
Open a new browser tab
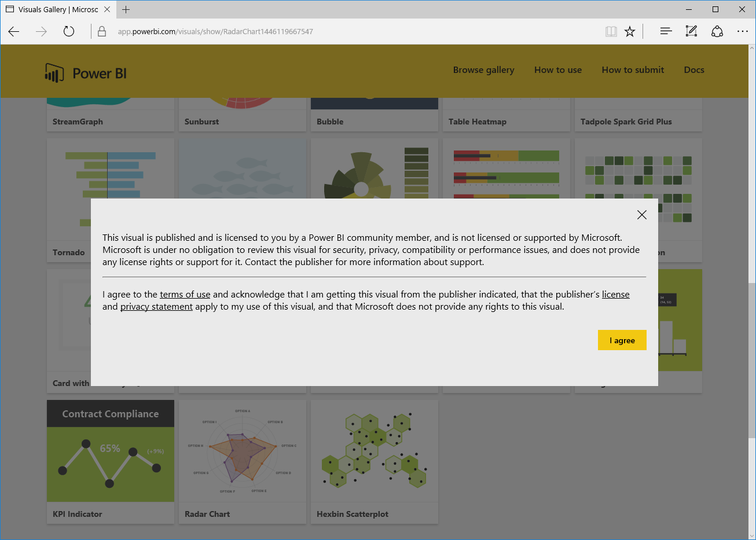coord(126,9)
